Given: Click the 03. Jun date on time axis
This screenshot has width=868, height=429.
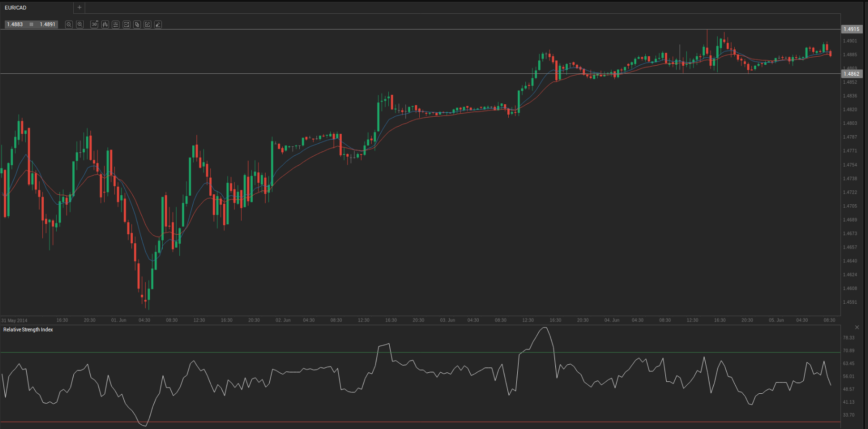Looking at the screenshot, I should click(x=447, y=320).
